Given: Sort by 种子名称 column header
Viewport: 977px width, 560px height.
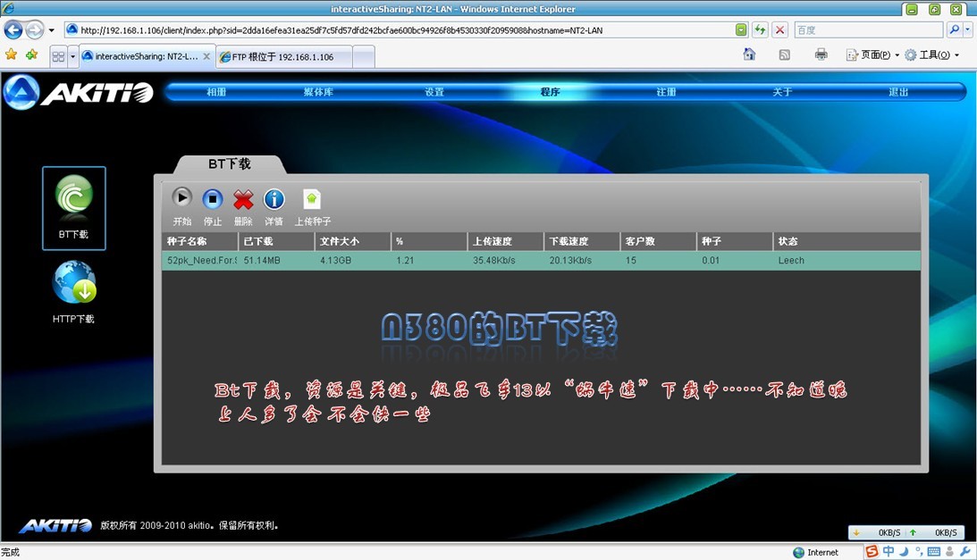Looking at the screenshot, I should pos(199,241).
